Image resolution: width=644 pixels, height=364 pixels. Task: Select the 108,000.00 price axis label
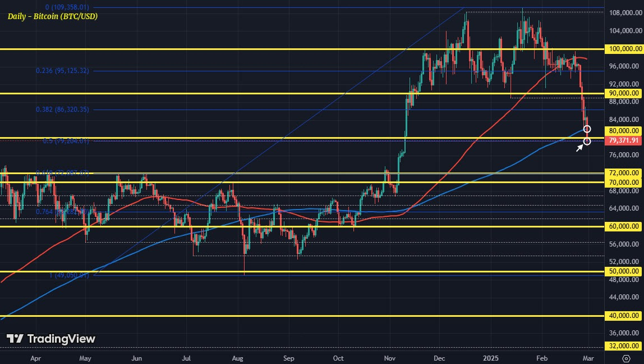pos(625,13)
